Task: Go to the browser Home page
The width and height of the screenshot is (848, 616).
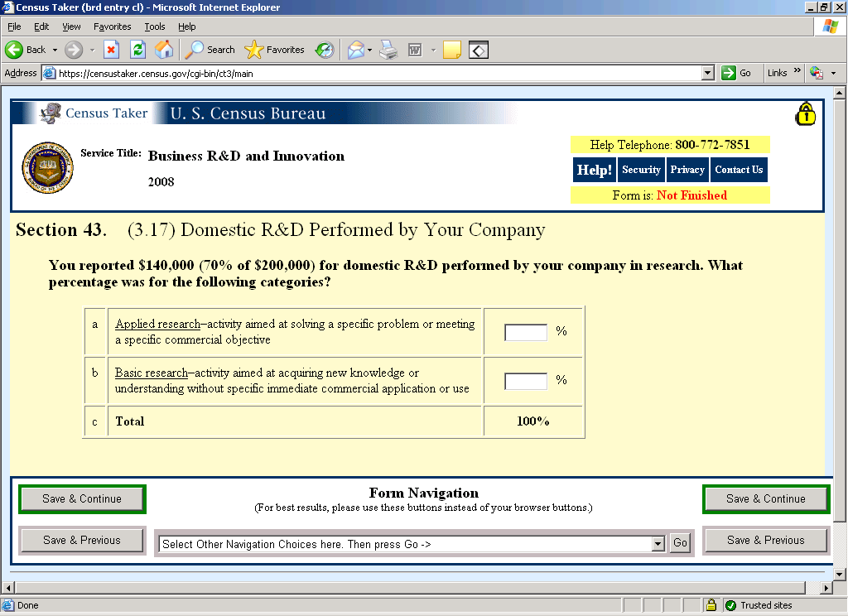Action: click(164, 50)
